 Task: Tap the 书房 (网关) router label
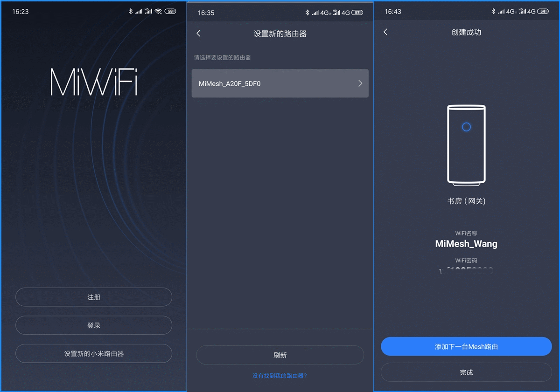tap(466, 201)
